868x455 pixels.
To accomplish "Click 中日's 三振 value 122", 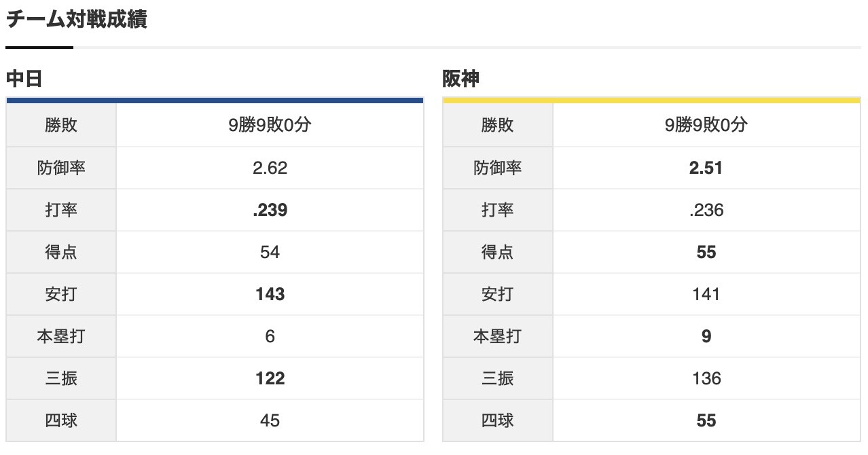I will tap(270, 378).
